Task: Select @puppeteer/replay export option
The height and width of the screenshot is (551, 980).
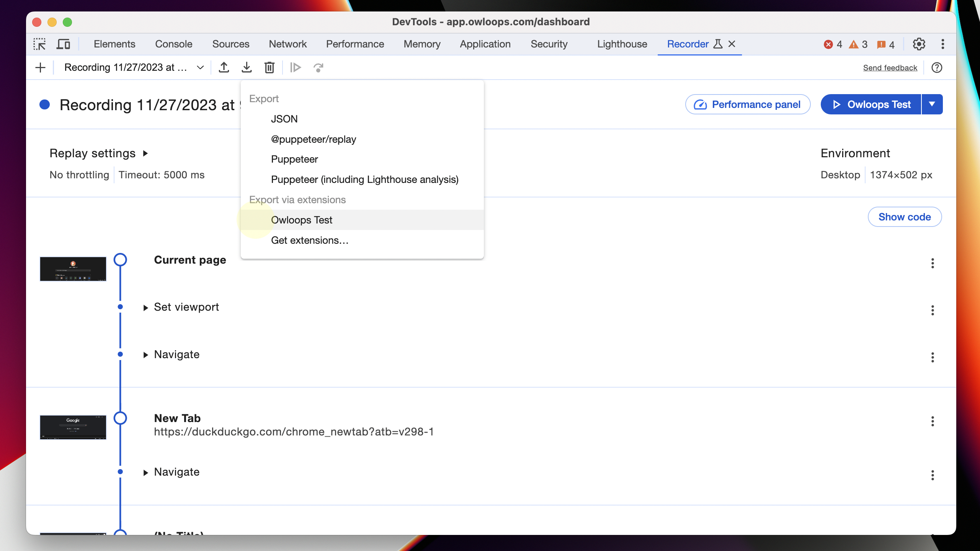Action: click(362, 139)
